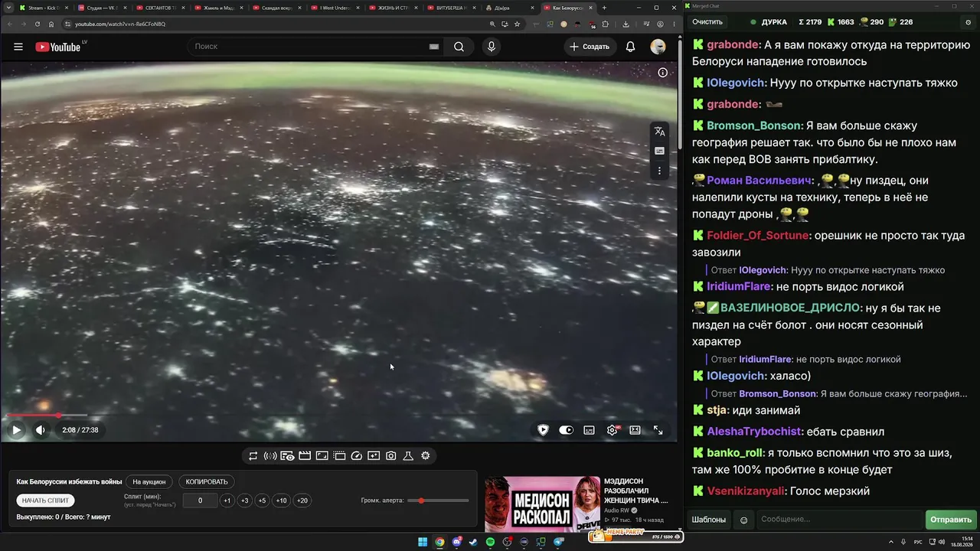980x551 pixels.
Task: Switch to the ЖИЗНЬ И СТРАХ tab
Action: pos(394,8)
